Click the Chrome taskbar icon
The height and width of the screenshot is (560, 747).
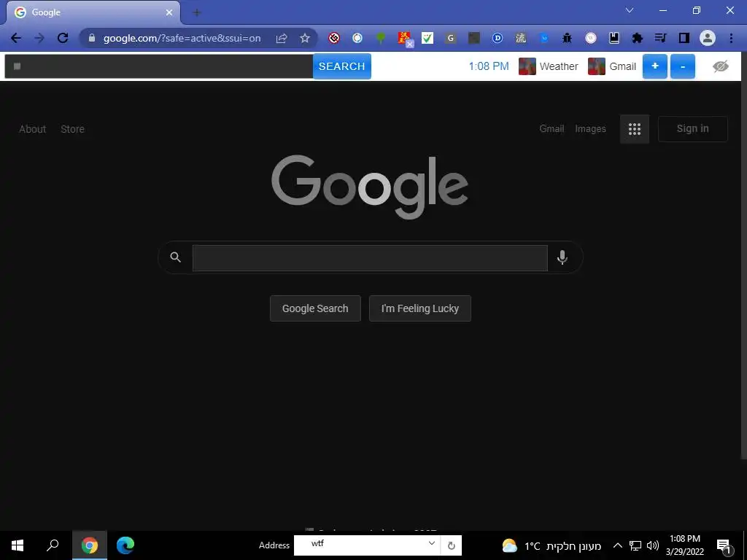point(90,545)
